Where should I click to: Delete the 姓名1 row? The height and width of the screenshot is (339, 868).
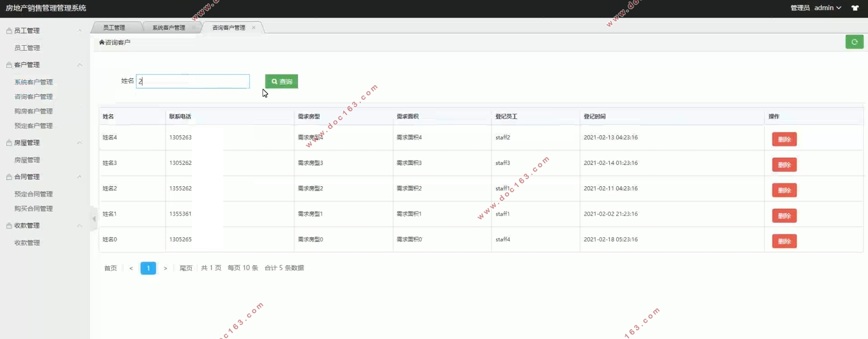(784, 216)
